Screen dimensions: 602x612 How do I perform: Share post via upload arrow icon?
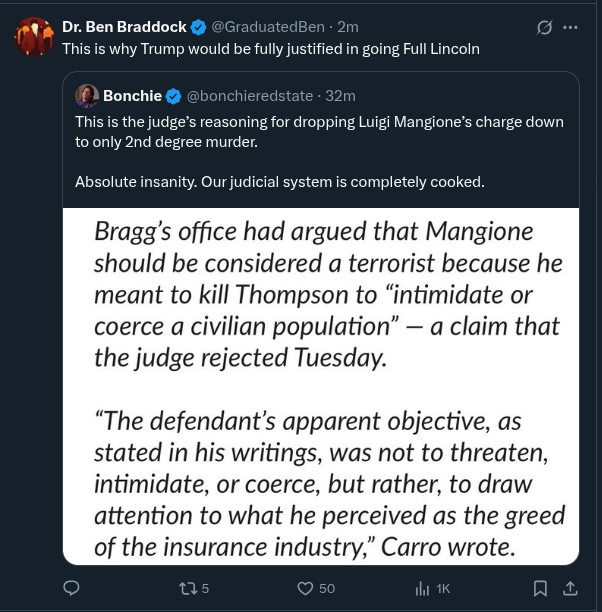pyautogui.click(x=570, y=588)
